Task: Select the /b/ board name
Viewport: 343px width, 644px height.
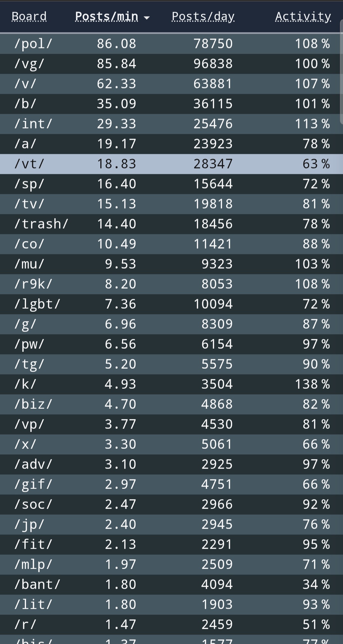Action: (25, 104)
